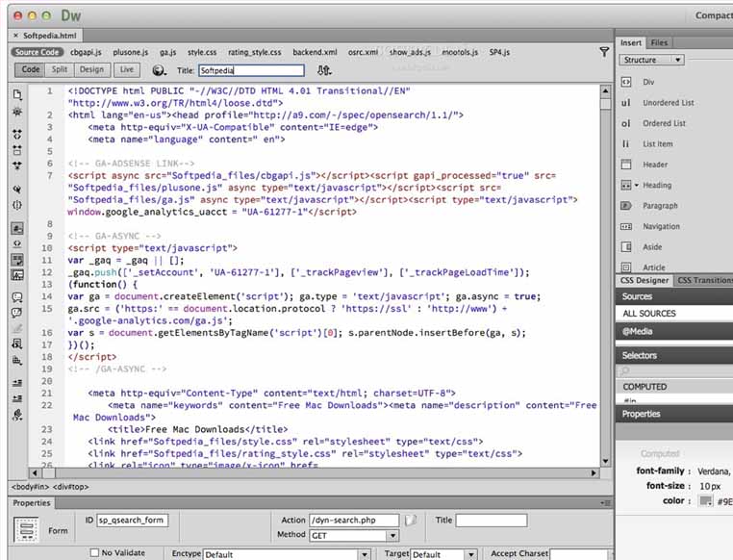The width and height of the screenshot is (733, 560).
Task: Expand the Heading level arrow
Action: (x=636, y=185)
